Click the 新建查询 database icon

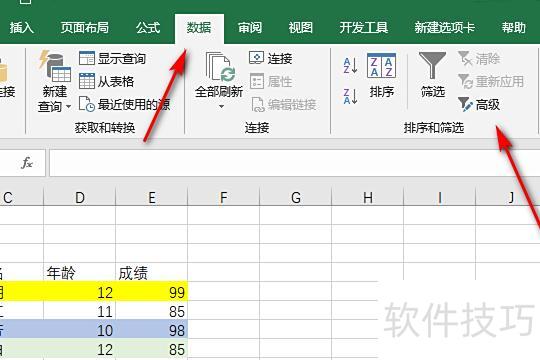coord(55,65)
